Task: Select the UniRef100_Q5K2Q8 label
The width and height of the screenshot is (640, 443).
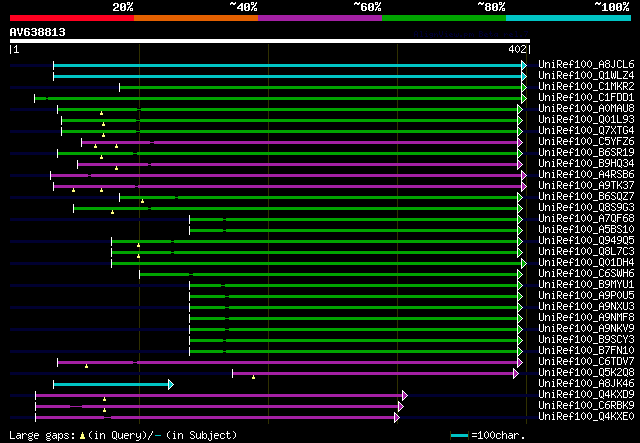Action: coord(586,373)
